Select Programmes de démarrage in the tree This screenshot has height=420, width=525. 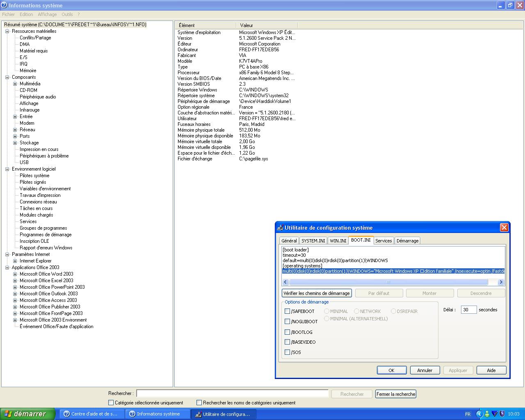point(46,235)
